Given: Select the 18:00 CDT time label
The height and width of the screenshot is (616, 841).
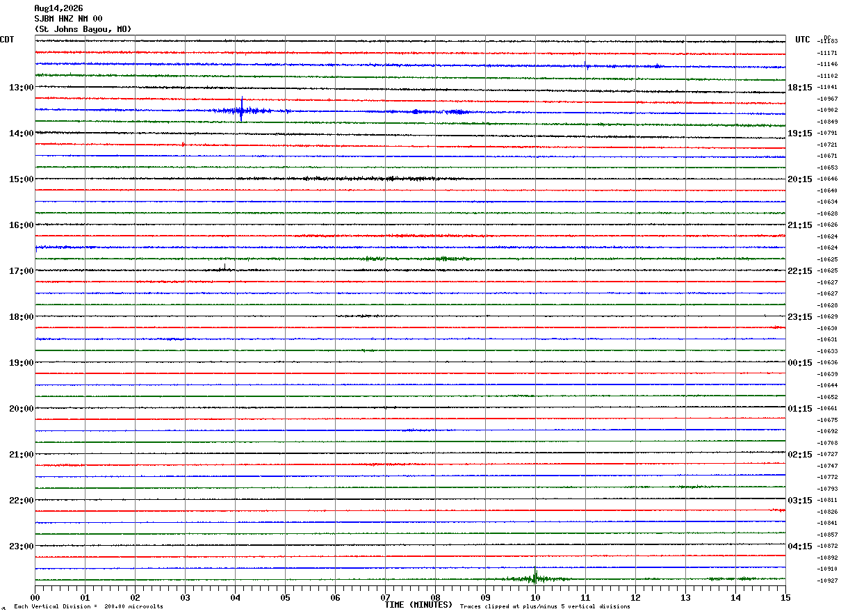Looking at the screenshot, I should click(x=22, y=317).
